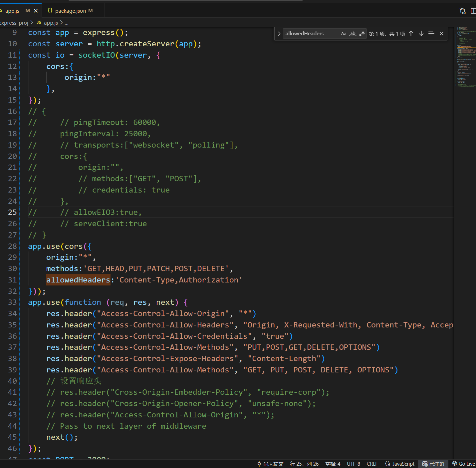Go to previous search match arrow

click(x=411, y=34)
